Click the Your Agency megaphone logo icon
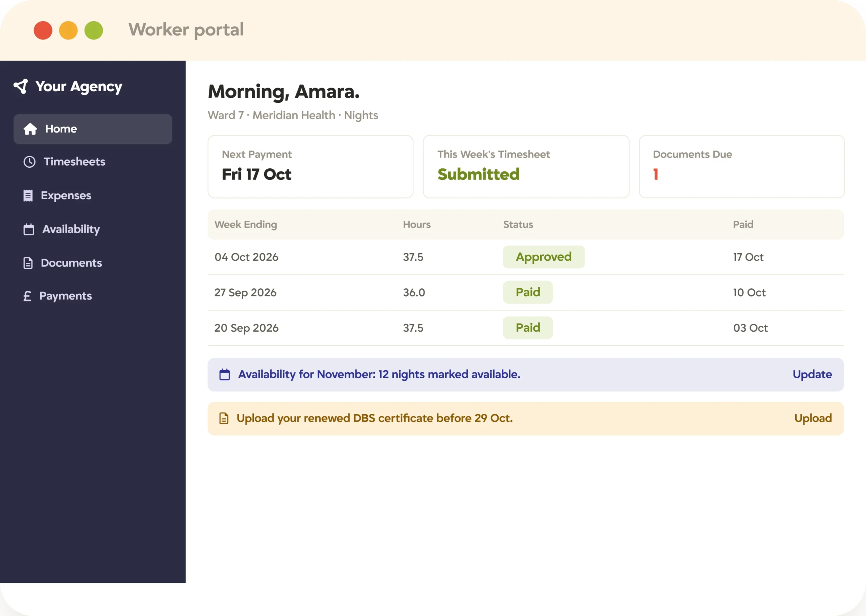Image resolution: width=866 pixels, height=616 pixels. coord(21,86)
